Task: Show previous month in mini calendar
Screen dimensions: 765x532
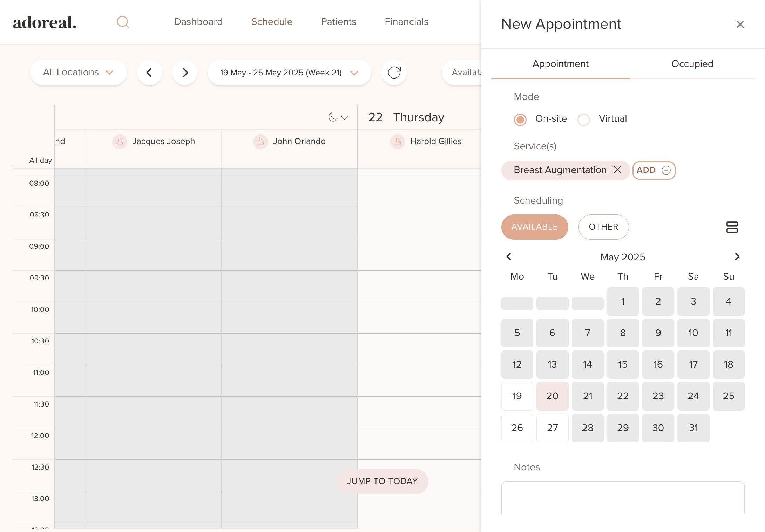Action: point(509,257)
